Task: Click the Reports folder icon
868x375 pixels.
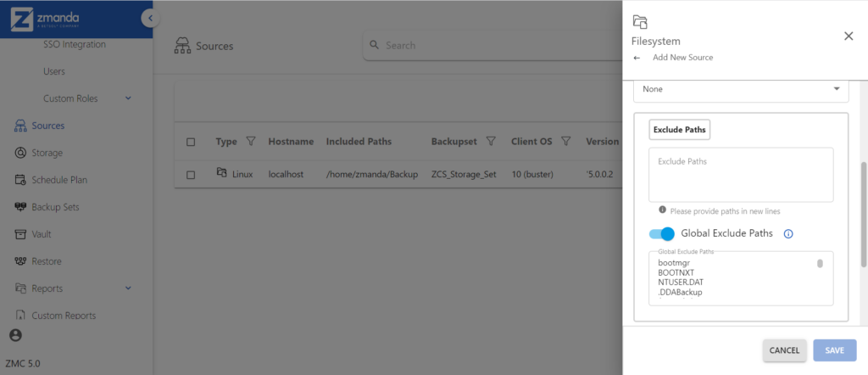Action: pos(20,288)
